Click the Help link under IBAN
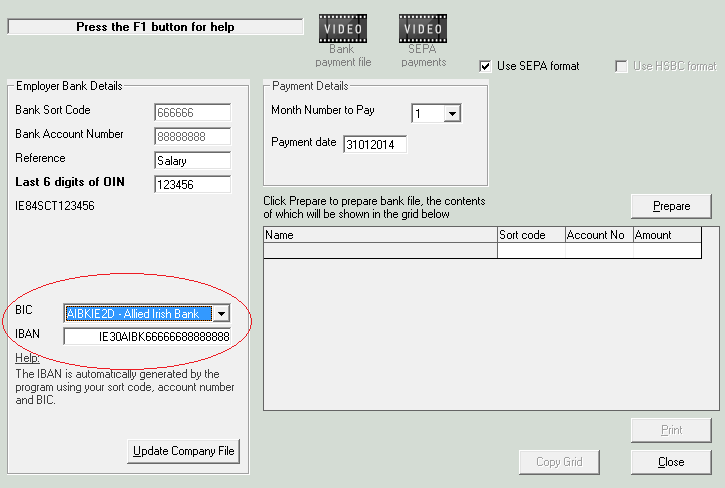This screenshot has height=488, width=725. coord(27,358)
